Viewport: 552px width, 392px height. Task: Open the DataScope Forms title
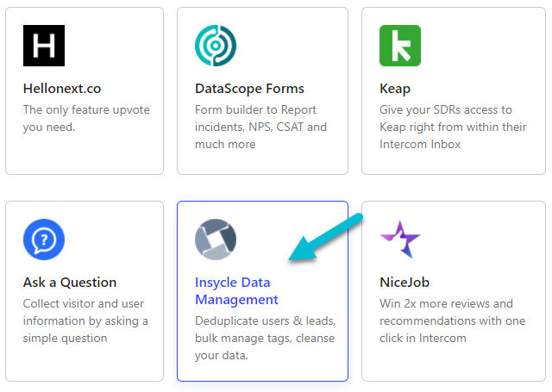[249, 89]
